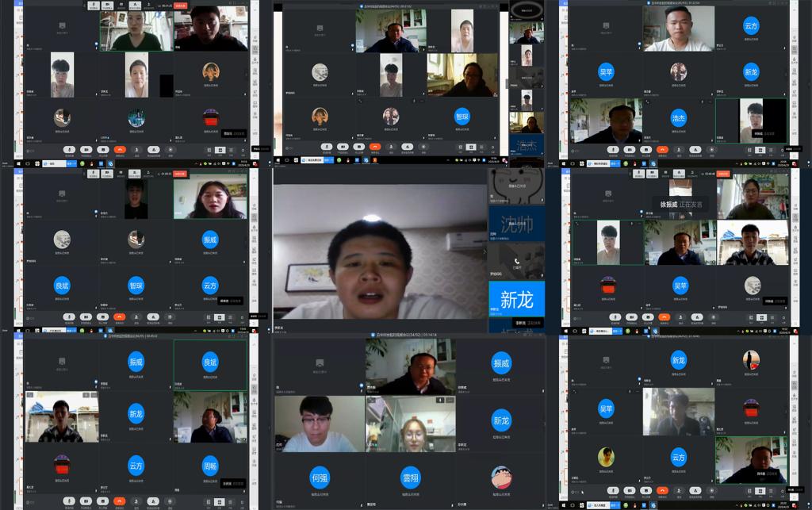Screen dimensions: 812x510
Task: Click the 浩杰 blue avatar in top-right meeting
Action: coord(678,117)
